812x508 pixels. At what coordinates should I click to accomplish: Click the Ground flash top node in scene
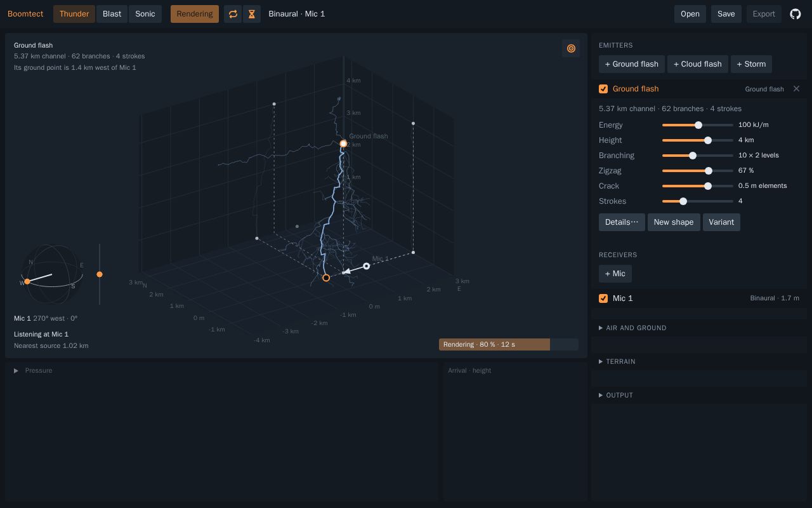[343, 144]
